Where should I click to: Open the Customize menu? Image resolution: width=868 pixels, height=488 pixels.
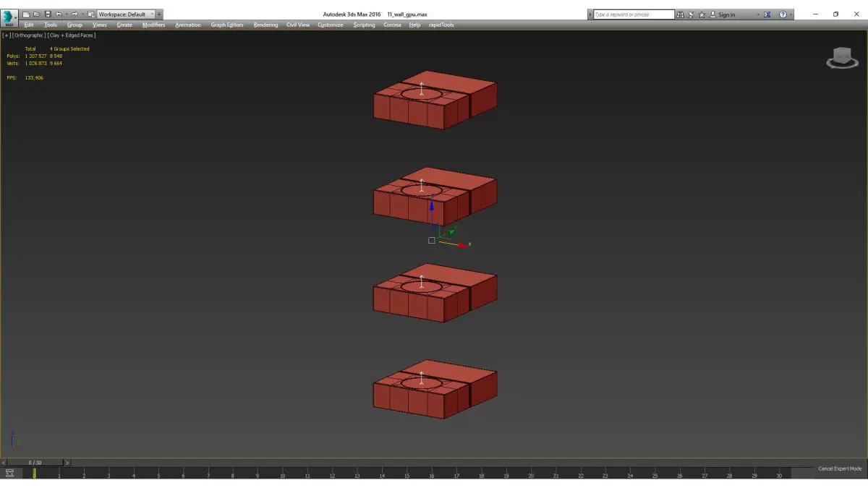[331, 25]
